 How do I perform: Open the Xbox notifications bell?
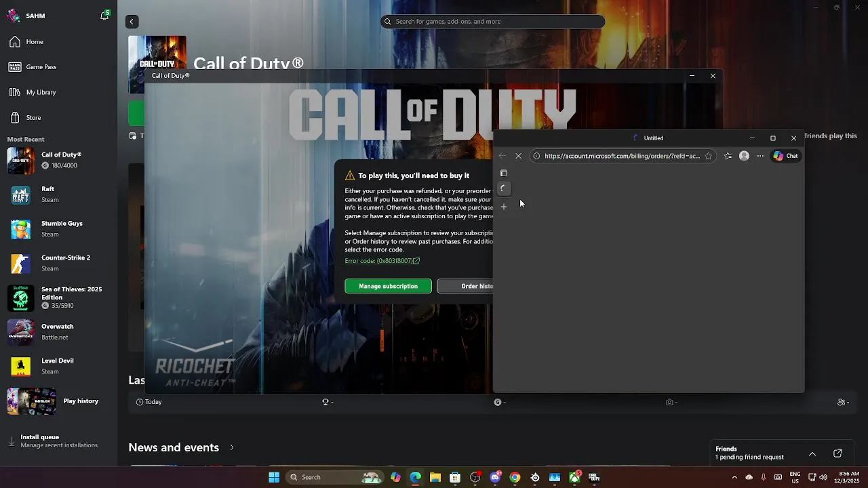(x=104, y=16)
